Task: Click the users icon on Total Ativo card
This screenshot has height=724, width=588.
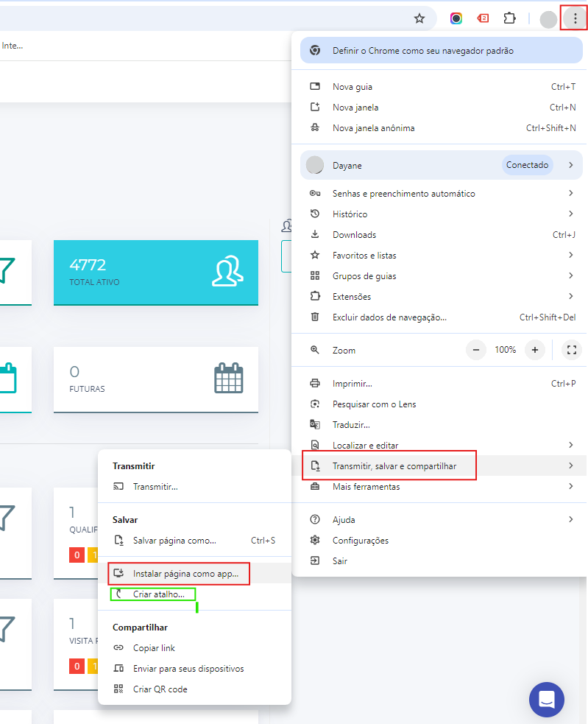Action: pos(228,271)
